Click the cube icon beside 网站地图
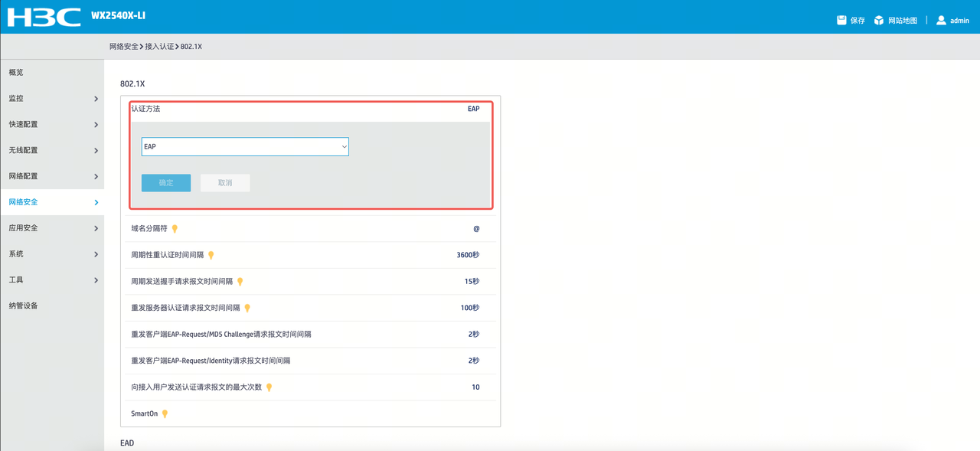 pyautogui.click(x=879, y=20)
